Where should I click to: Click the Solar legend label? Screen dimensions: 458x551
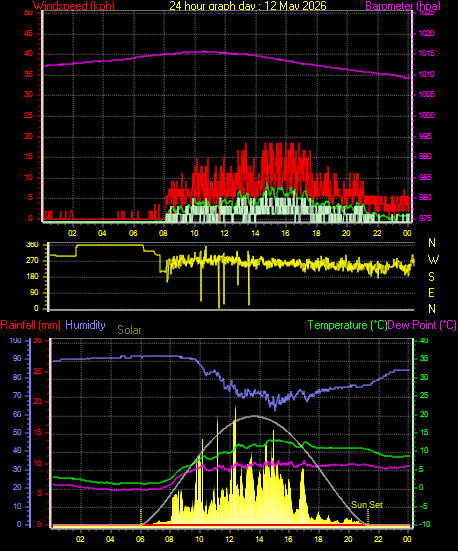pos(129,330)
